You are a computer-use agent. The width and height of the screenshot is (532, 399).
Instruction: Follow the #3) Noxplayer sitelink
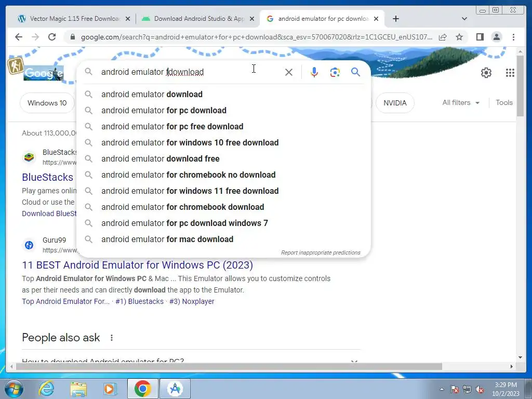click(192, 301)
